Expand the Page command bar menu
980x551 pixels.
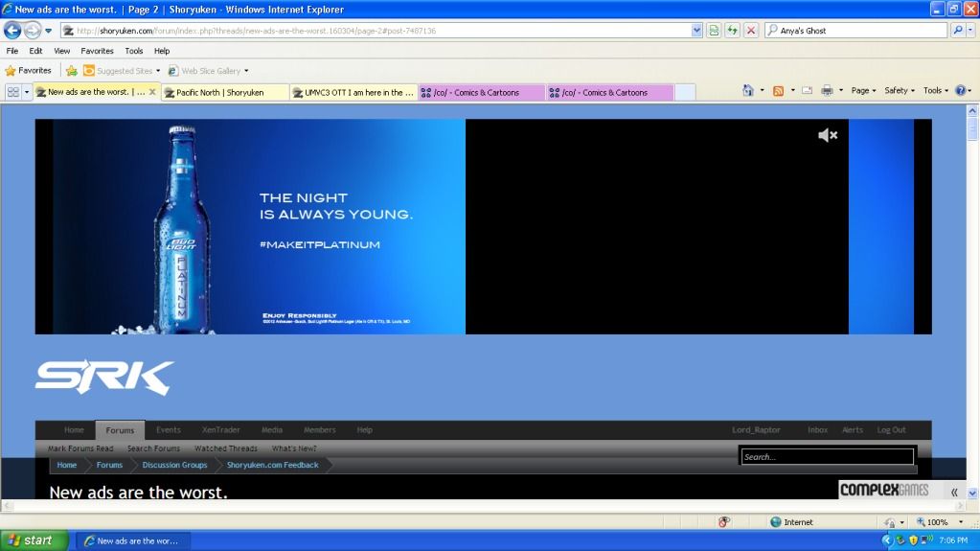pyautogui.click(x=863, y=91)
